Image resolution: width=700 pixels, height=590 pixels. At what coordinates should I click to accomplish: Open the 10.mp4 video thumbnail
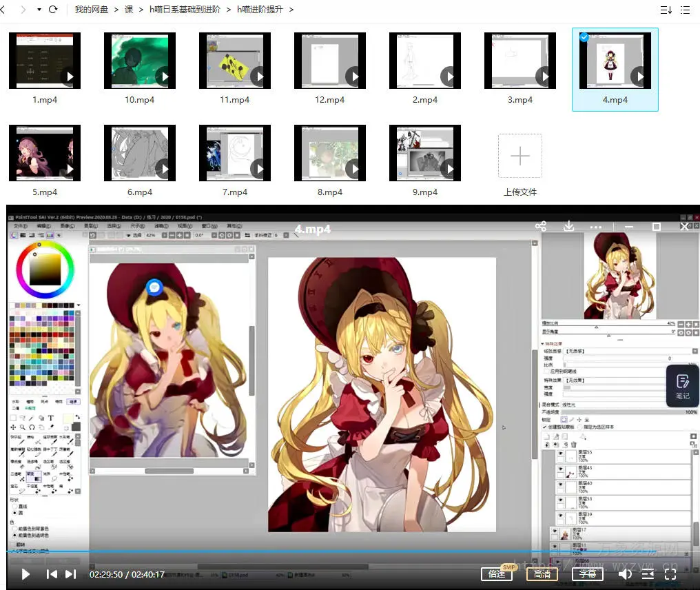pyautogui.click(x=140, y=61)
